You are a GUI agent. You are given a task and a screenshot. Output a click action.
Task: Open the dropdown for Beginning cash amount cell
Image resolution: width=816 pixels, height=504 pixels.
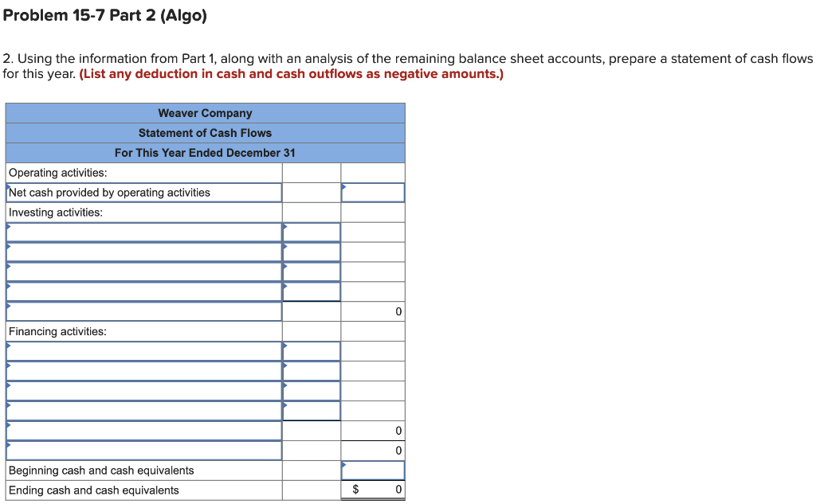[371, 470]
